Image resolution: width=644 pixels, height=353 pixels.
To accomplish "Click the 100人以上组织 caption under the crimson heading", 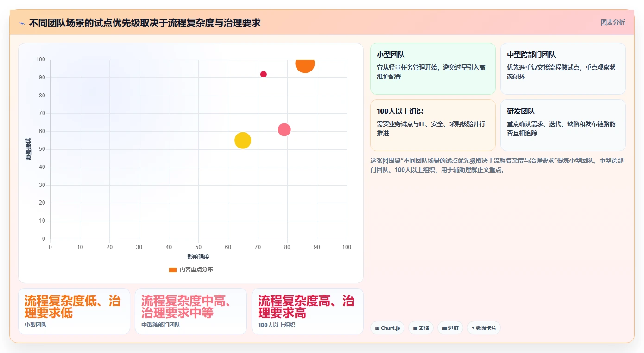I will [277, 325].
